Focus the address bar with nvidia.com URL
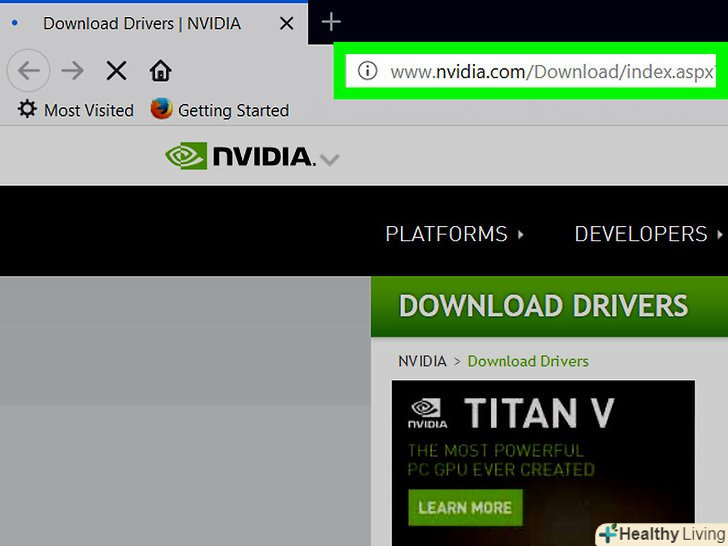728x546 pixels. pyautogui.click(x=551, y=71)
